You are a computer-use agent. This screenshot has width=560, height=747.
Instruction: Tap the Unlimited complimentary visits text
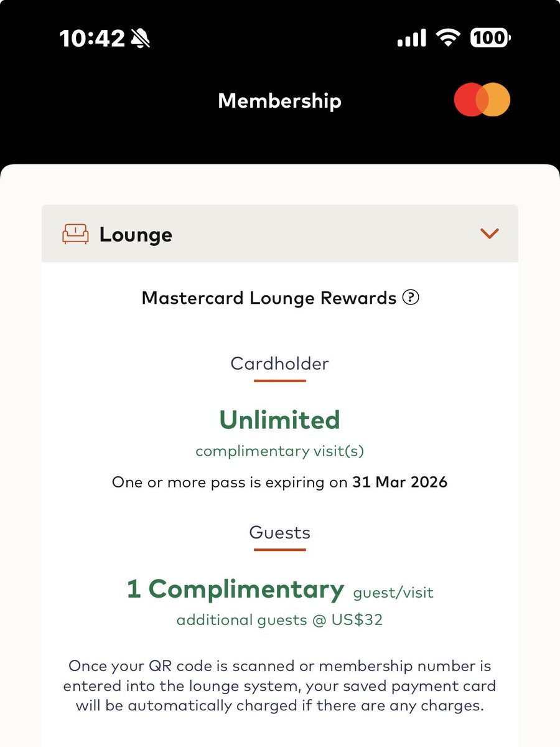pyautogui.click(x=280, y=420)
